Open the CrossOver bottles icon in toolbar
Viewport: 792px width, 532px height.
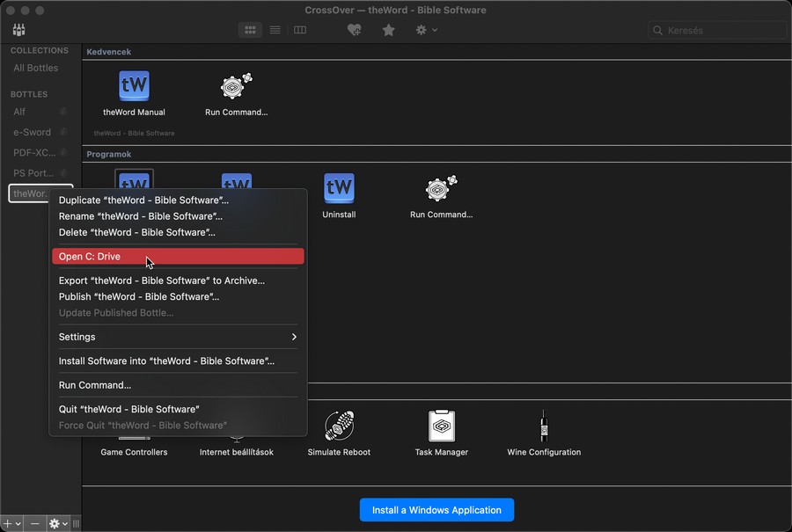19,30
